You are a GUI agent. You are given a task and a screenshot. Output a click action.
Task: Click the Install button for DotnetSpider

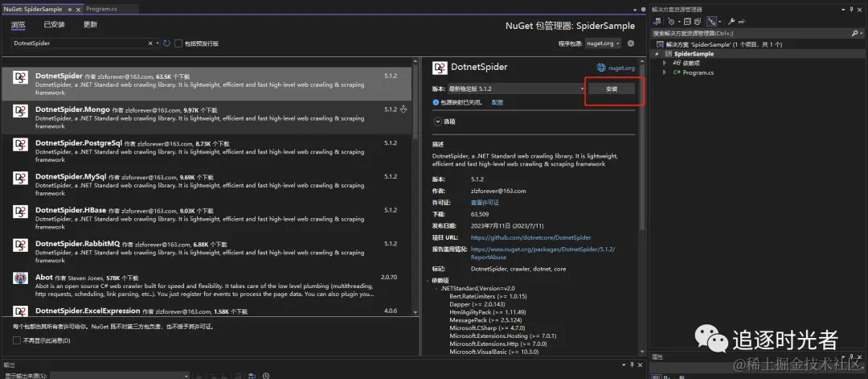coord(611,89)
